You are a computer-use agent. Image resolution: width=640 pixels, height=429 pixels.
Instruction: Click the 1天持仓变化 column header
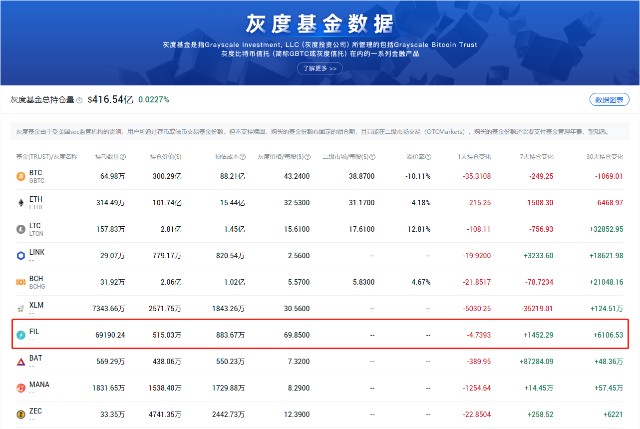[x=475, y=157]
